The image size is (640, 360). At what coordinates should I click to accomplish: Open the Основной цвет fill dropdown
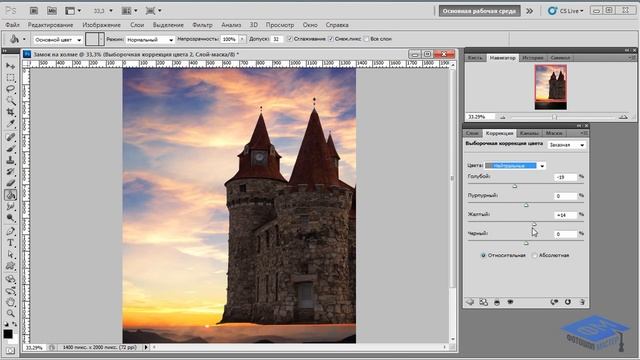click(58, 40)
